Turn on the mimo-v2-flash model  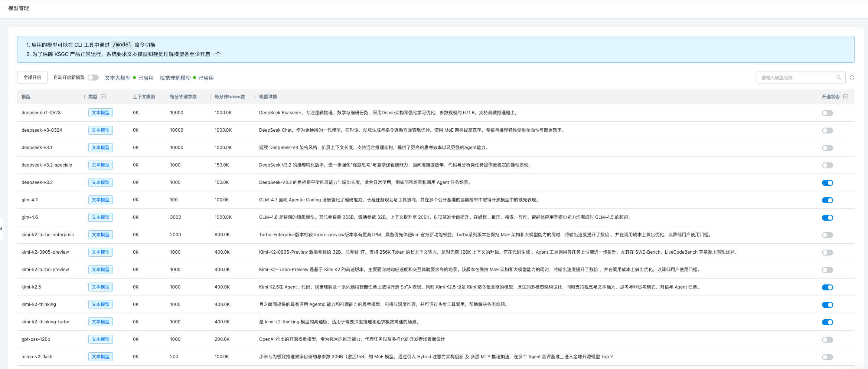click(x=828, y=357)
